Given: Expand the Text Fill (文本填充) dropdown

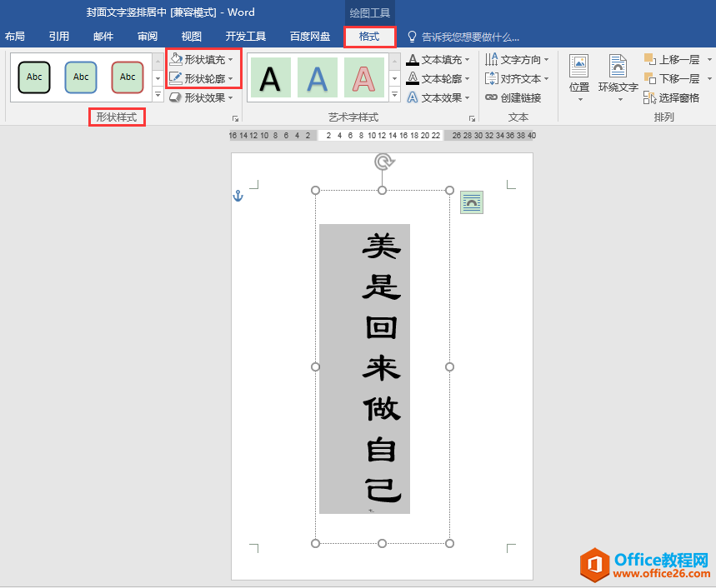Looking at the screenshot, I should point(468,60).
